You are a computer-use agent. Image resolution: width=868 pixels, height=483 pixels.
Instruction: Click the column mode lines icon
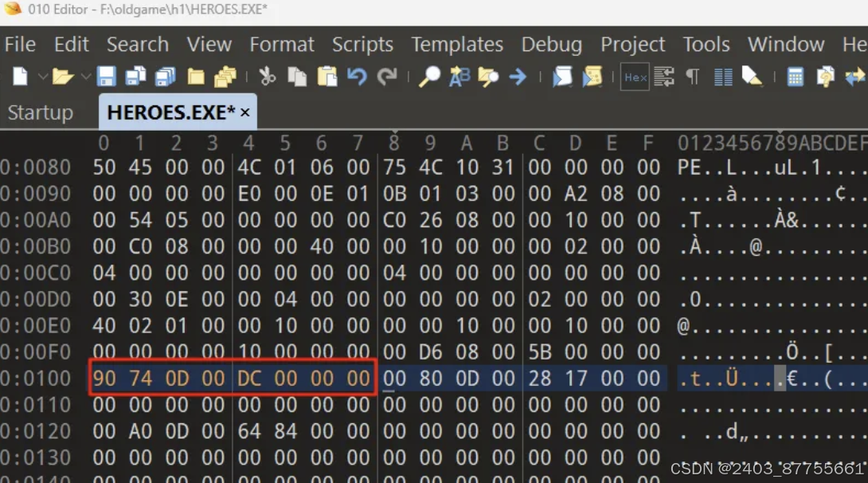(x=723, y=77)
